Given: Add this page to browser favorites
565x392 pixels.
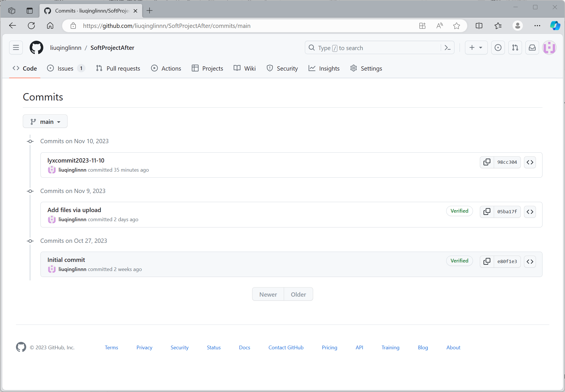Looking at the screenshot, I should tap(456, 26).
